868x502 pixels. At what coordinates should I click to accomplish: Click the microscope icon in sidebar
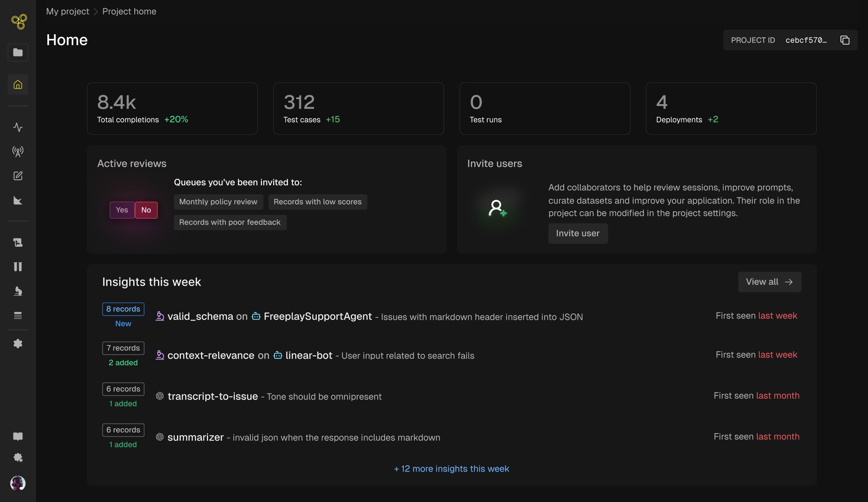click(18, 291)
